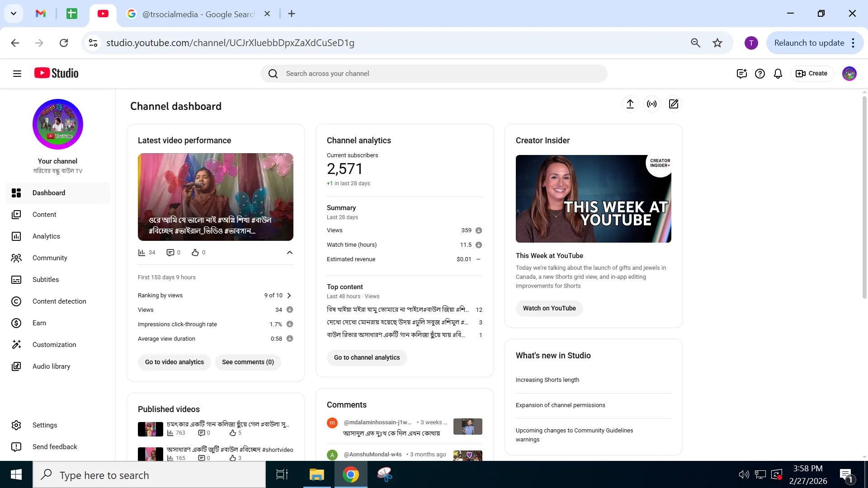868x488 pixels.
Task: Open a new browser tab
Action: (x=292, y=14)
